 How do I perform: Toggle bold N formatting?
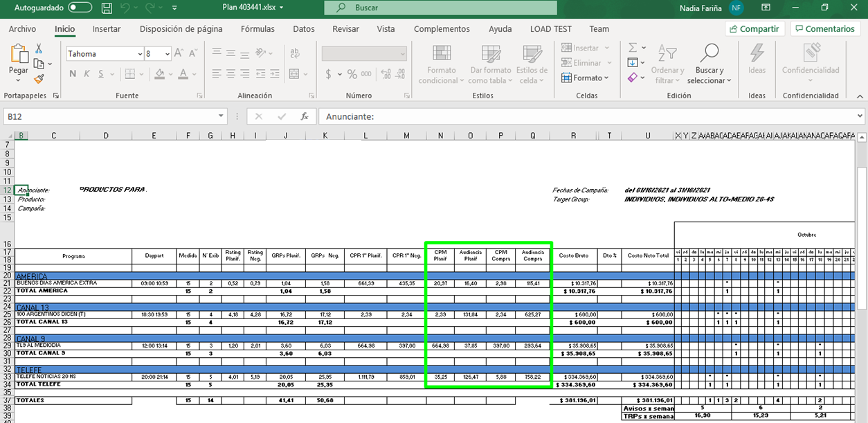(73, 74)
